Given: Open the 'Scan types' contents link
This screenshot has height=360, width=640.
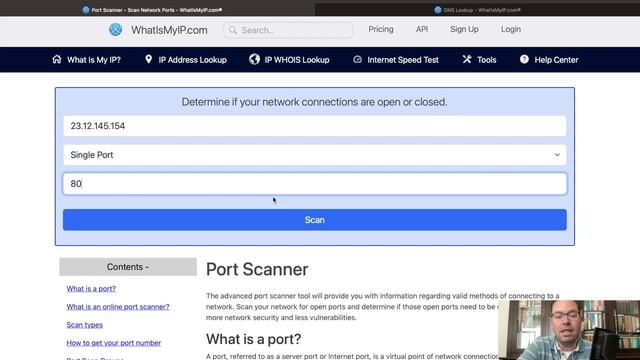Looking at the screenshot, I should (84, 325).
